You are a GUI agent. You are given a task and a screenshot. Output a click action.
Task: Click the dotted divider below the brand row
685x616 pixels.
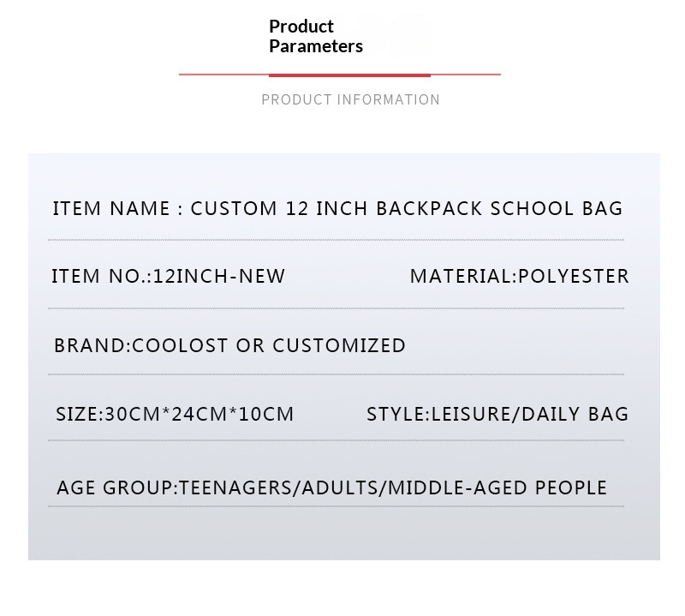336,374
